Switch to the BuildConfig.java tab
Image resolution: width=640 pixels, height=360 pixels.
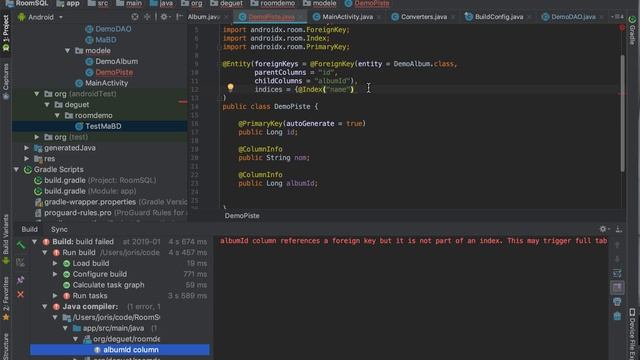tap(498, 17)
